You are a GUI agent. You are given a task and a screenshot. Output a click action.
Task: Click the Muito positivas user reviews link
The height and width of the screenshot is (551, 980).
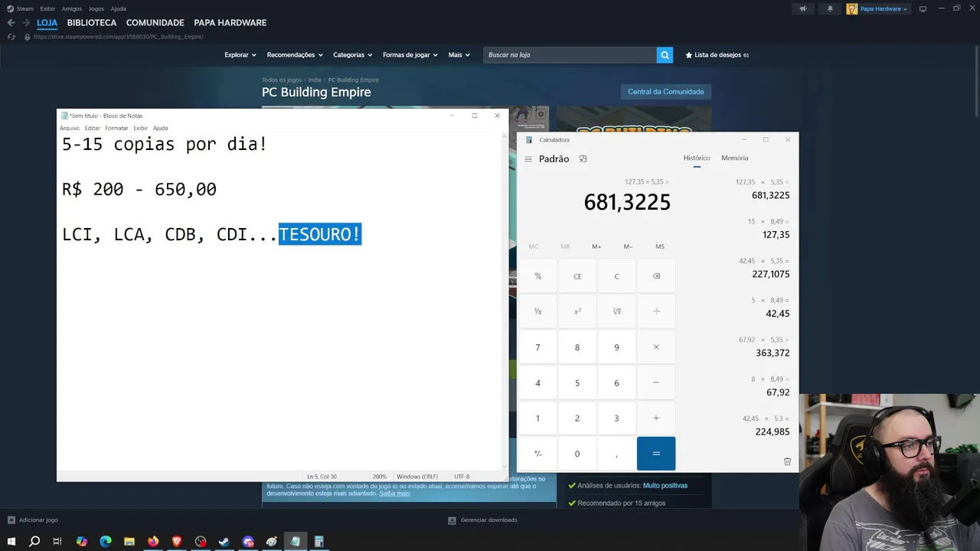click(665, 485)
